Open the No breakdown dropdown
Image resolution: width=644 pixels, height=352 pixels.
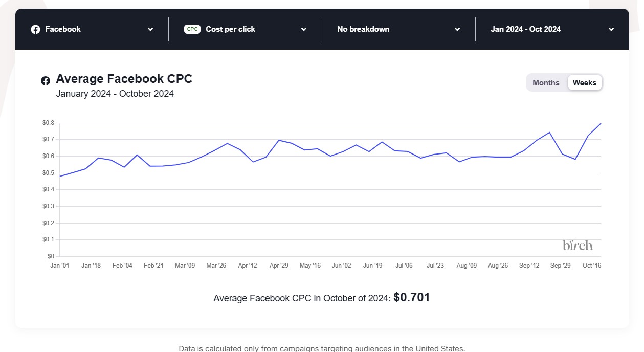tap(399, 29)
